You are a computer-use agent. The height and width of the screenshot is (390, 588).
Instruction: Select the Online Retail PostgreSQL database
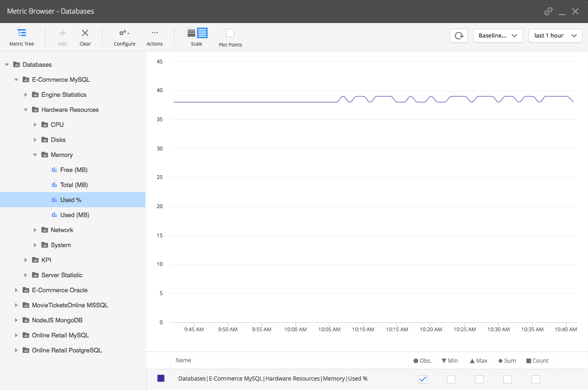tap(67, 350)
